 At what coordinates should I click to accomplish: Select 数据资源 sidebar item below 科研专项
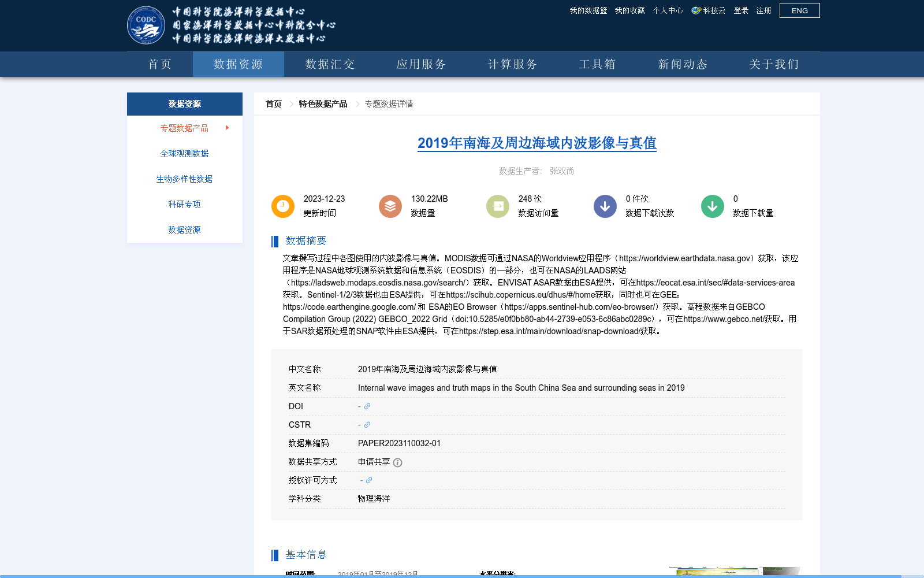pos(184,229)
